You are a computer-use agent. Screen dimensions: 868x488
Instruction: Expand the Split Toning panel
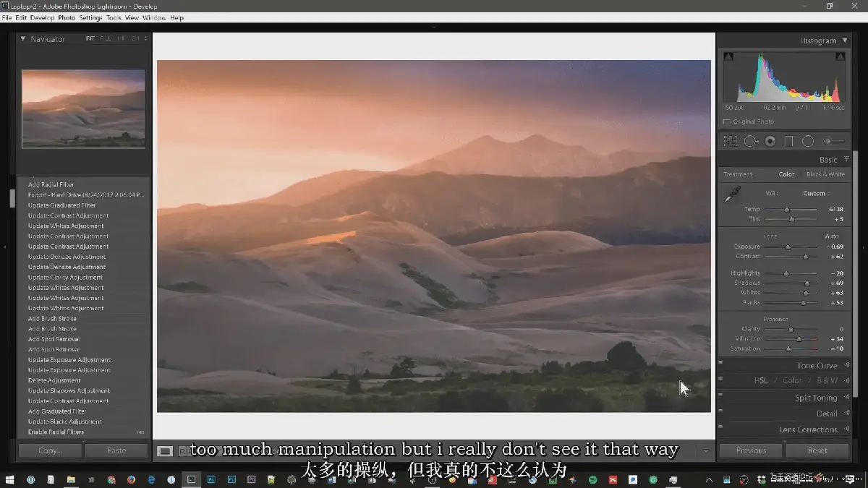point(846,398)
